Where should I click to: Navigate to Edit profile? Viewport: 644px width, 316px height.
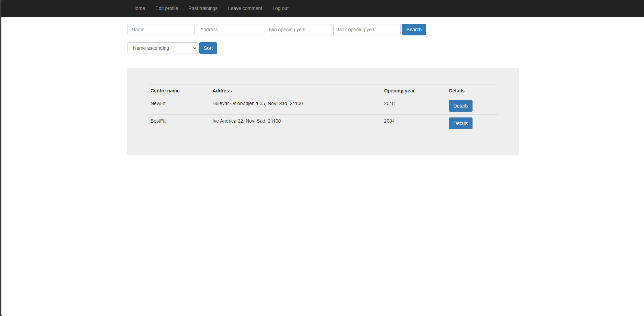tap(166, 8)
